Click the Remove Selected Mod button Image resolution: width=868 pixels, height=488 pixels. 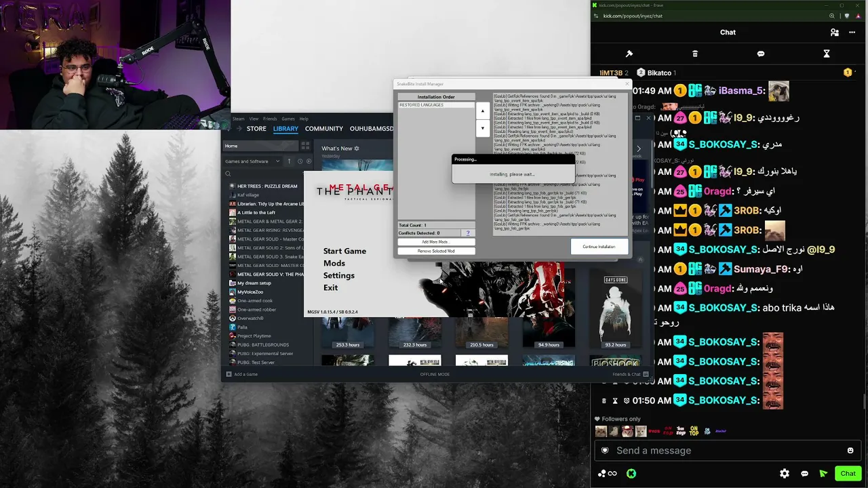point(436,251)
